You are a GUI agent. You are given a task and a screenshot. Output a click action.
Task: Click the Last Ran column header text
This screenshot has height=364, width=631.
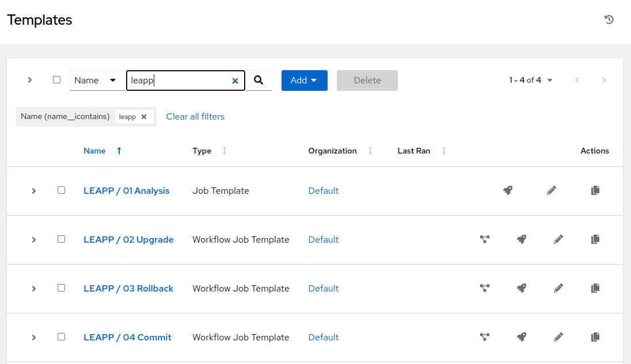pos(414,151)
